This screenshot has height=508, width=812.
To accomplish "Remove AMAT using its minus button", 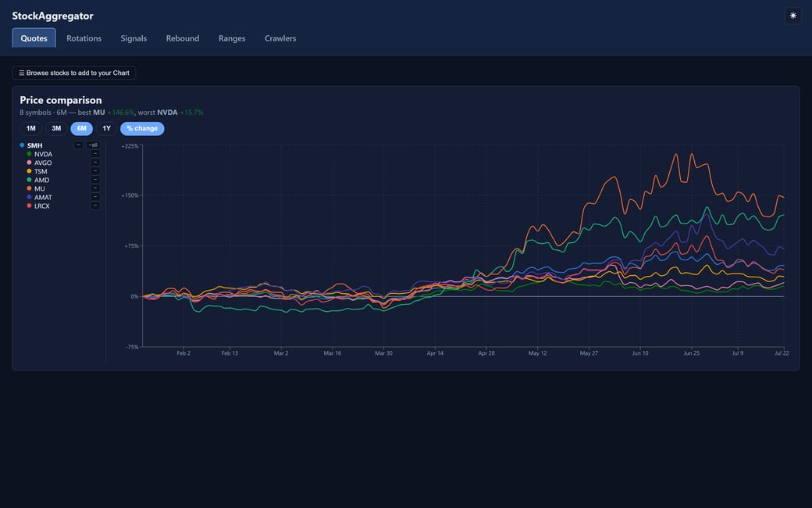I will [x=95, y=197].
